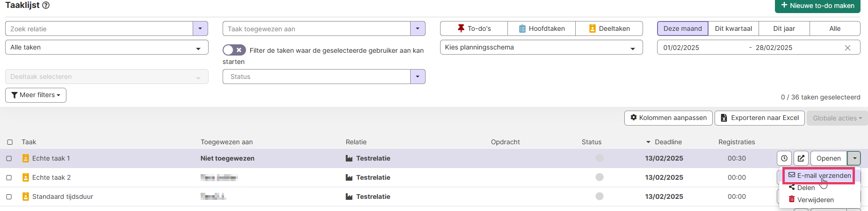Click the clock icon on Echte taak 1
The height and width of the screenshot is (211, 868).
coord(784,158)
